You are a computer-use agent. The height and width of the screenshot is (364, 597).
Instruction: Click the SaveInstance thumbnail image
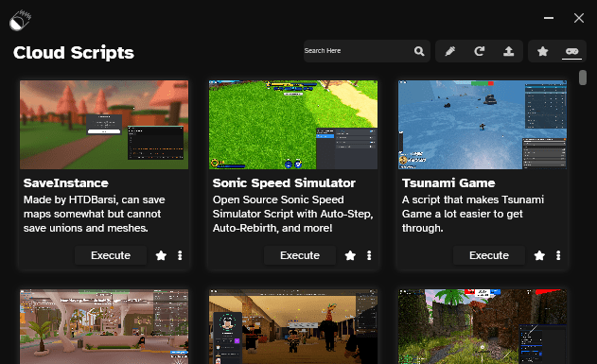click(104, 125)
